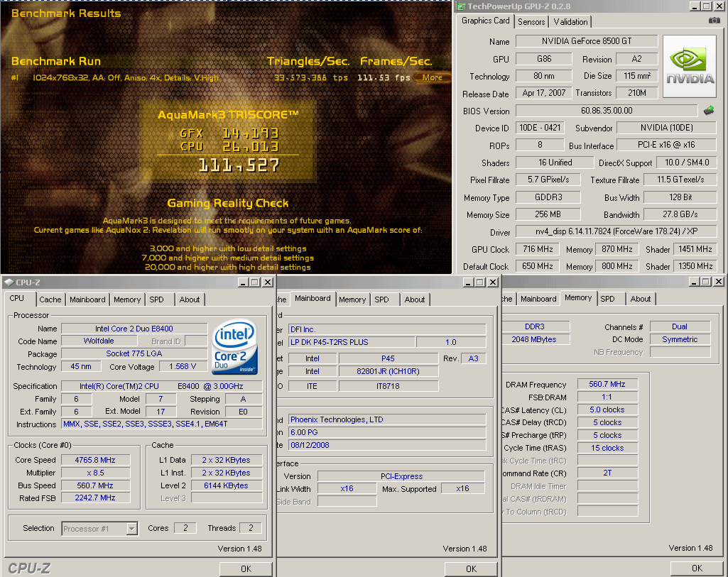This screenshot has width=728, height=577.
Task: Click the BIOS Version field 60.86.35.00.00
Action: coord(607,111)
